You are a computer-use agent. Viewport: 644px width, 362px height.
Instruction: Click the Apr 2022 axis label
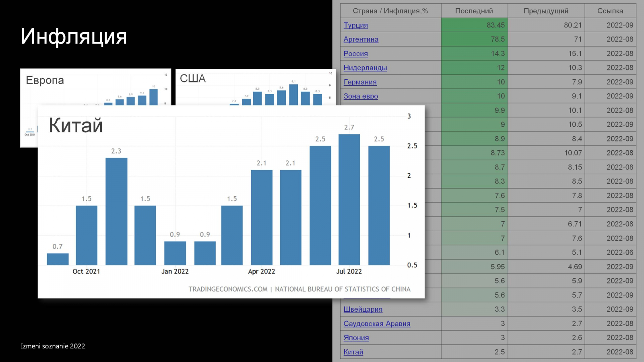[x=262, y=271]
